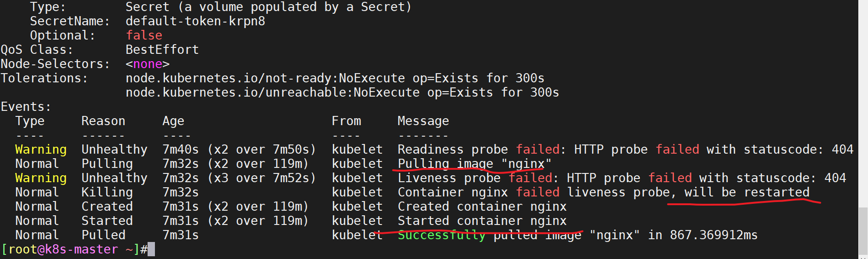The height and width of the screenshot is (259, 868).
Task: Click the 'Events:' section header
Action: tap(26, 107)
